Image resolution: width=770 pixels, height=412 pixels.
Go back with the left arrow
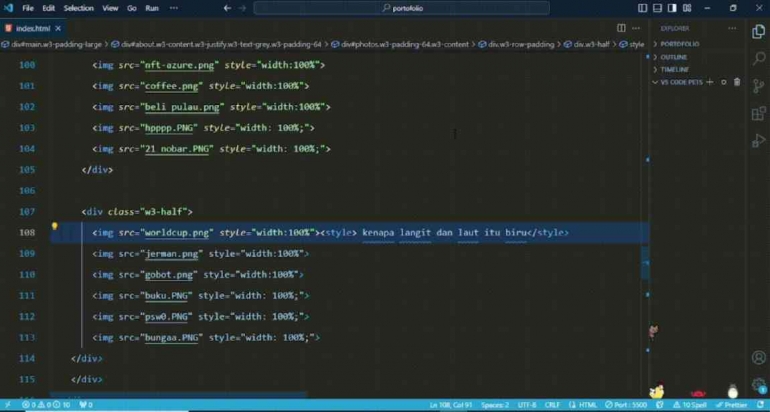(x=227, y=8)
